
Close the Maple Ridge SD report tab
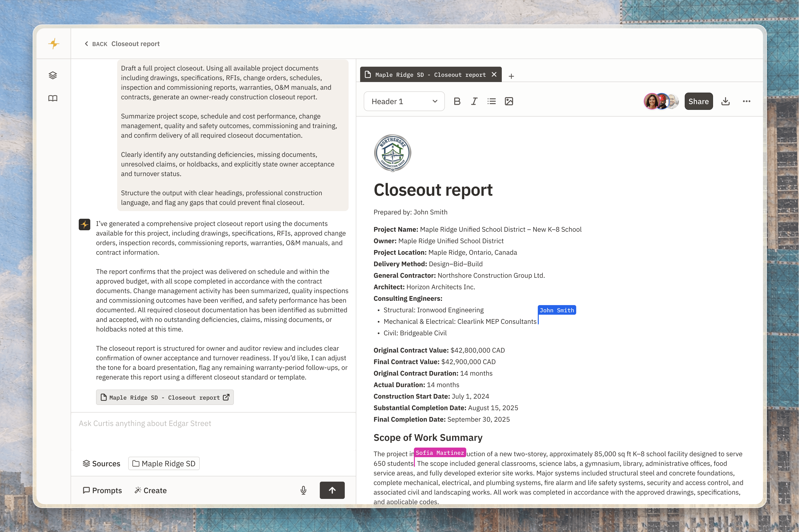coord(494,74)
